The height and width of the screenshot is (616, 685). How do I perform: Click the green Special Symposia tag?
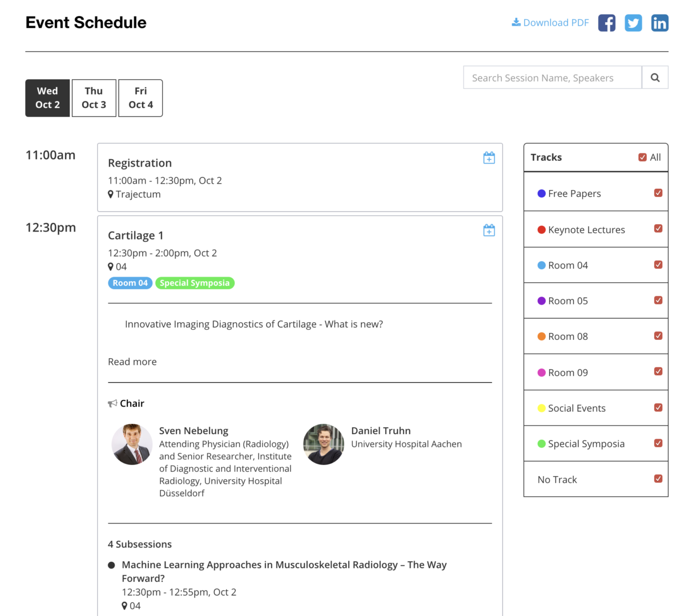195,283
